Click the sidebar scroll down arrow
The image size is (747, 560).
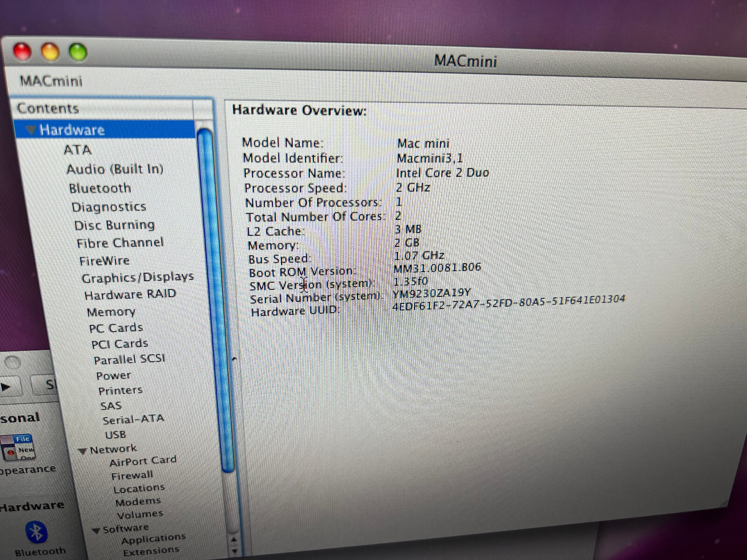[x=234, y=551]
